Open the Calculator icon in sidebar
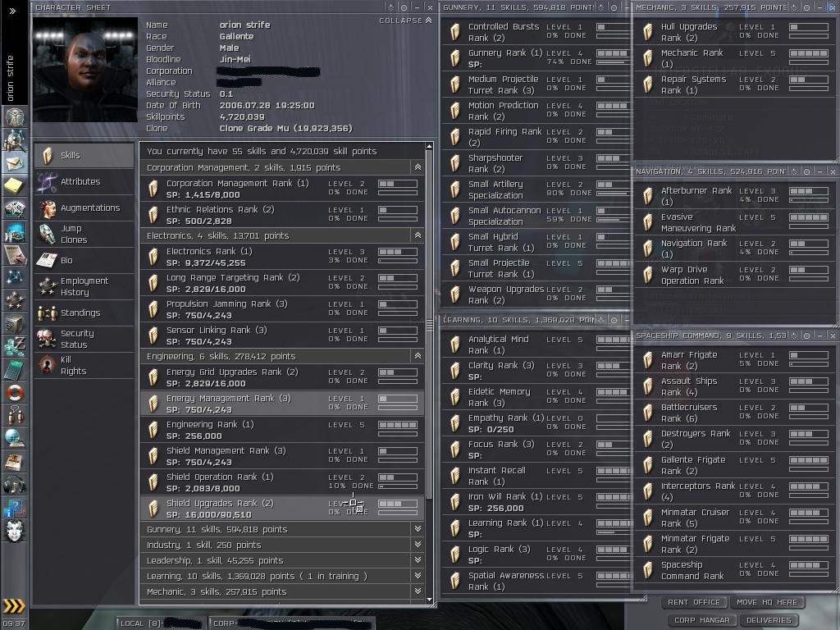This screenshot has width=840, height=630. tap(15, 370)
